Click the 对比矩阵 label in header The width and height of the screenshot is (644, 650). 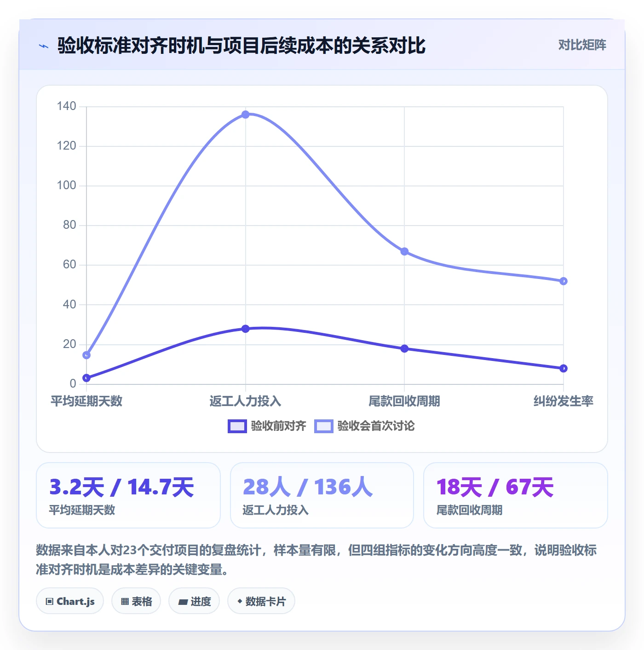point(582,45)
